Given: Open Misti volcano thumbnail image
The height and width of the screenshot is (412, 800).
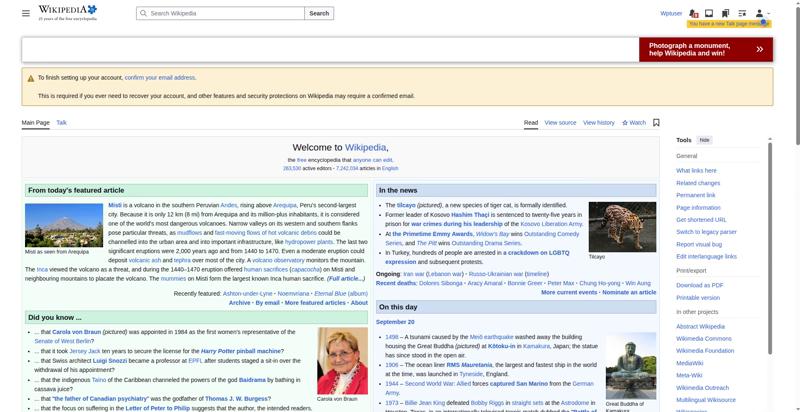Looking at the screenshot, I should click(x=64, y=225).
